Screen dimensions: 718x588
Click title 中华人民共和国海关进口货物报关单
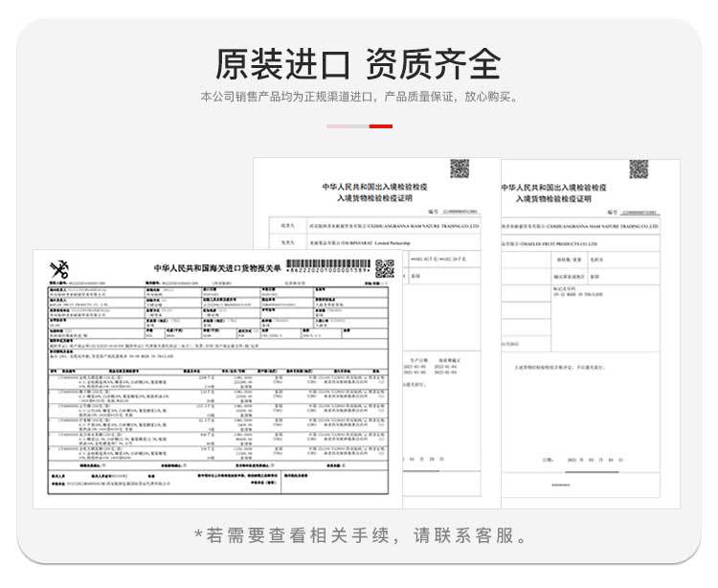217,268
